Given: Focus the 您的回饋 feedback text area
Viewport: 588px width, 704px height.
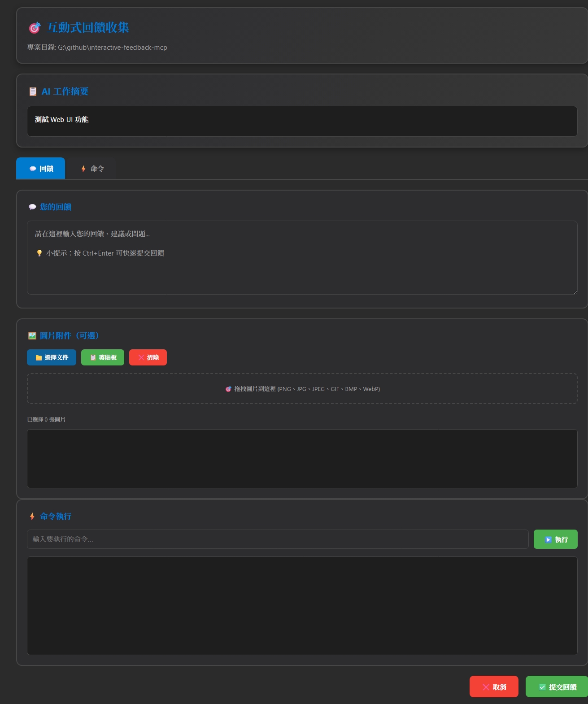Looking at the screenshot, I should pos(302,269).
